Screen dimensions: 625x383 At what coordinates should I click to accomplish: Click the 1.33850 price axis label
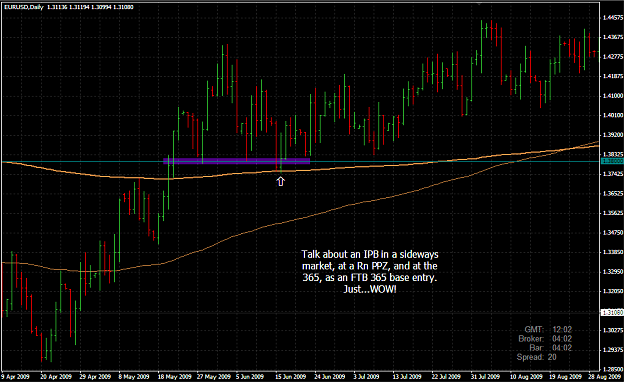[613, 252]
